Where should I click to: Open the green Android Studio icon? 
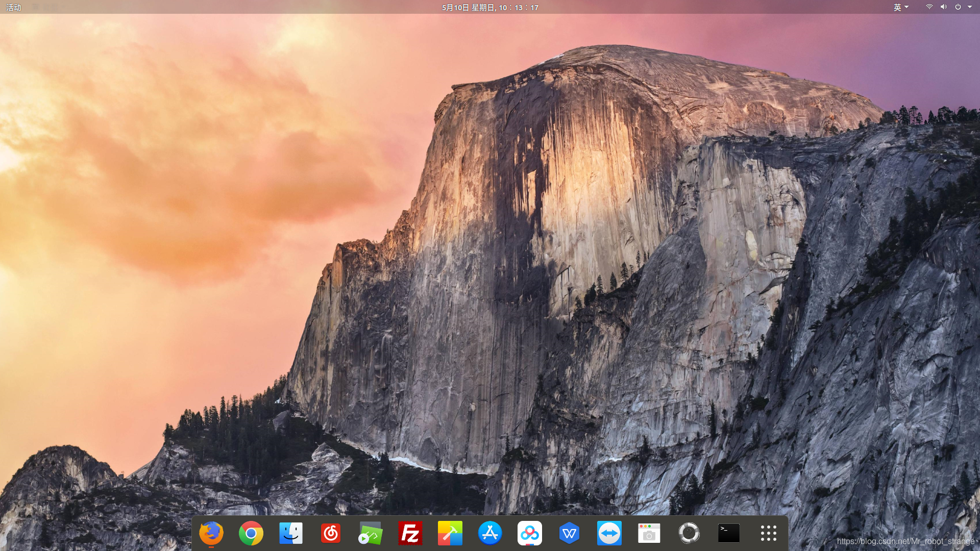pyautogui.click(x=371, y=533)
